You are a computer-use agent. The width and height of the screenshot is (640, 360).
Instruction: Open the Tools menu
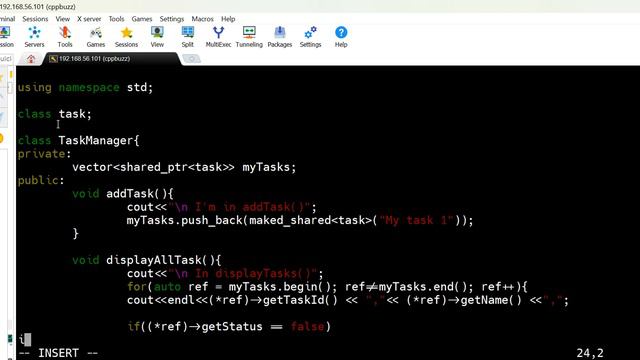(x=116, y=19)
